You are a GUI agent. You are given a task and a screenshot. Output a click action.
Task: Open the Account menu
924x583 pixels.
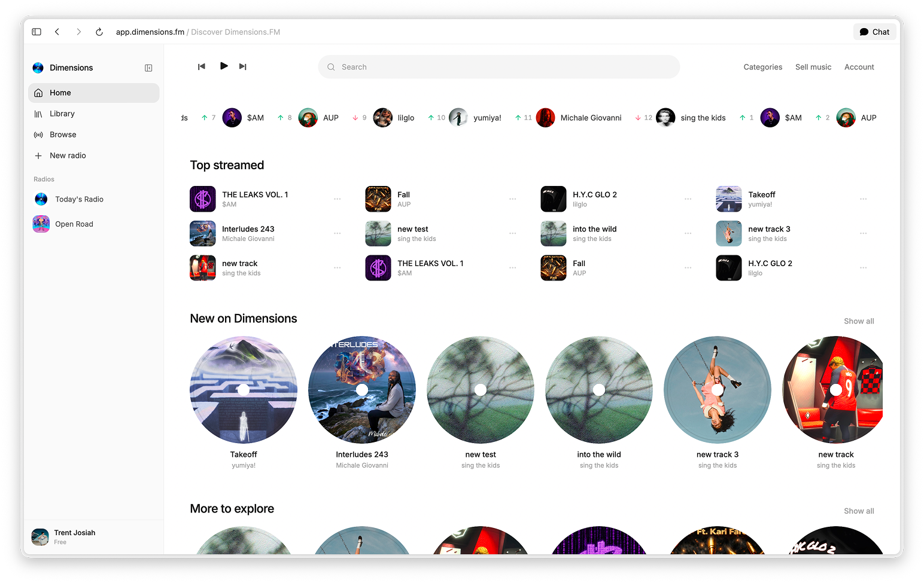pos(859,67)
